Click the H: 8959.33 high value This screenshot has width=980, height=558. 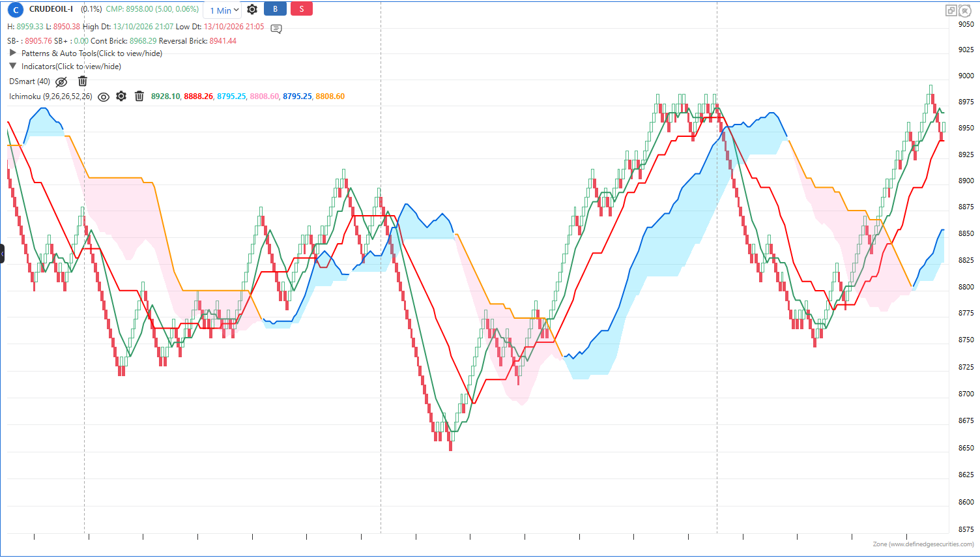point(25,27)
